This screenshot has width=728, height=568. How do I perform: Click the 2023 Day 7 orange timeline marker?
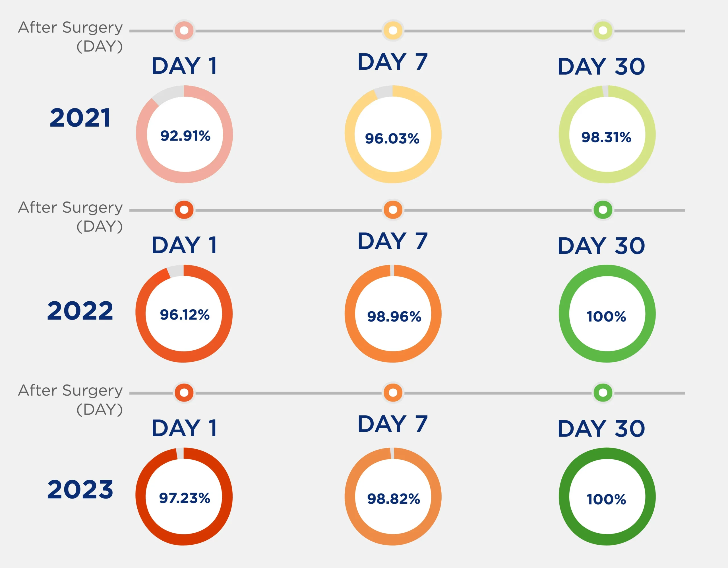393,393
